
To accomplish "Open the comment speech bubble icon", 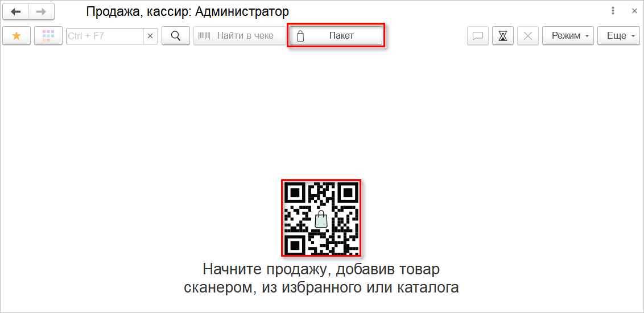I will (x=478, y=36).
